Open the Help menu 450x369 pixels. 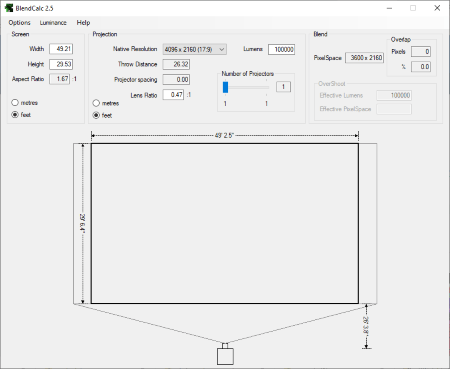[83, 23]
